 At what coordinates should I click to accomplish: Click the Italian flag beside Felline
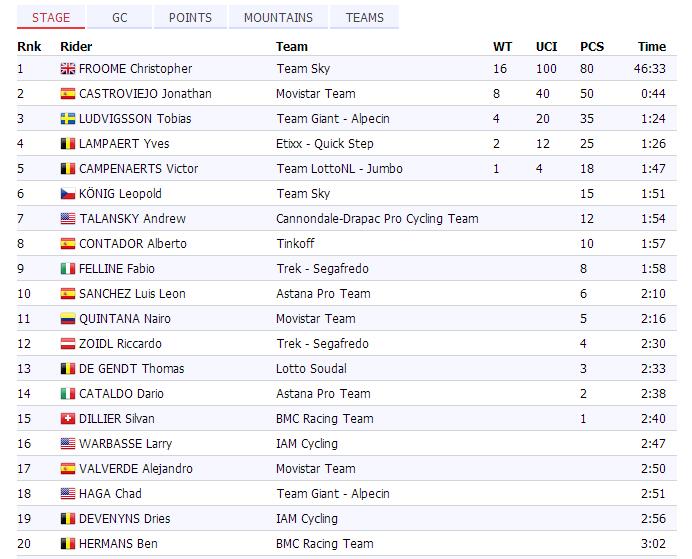click(68, 269)
